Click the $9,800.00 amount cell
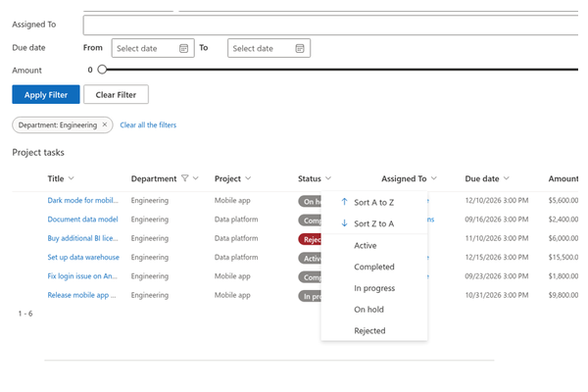Image resolution: width=588 pixels, height=392 pixels. (x=563, y=295)
